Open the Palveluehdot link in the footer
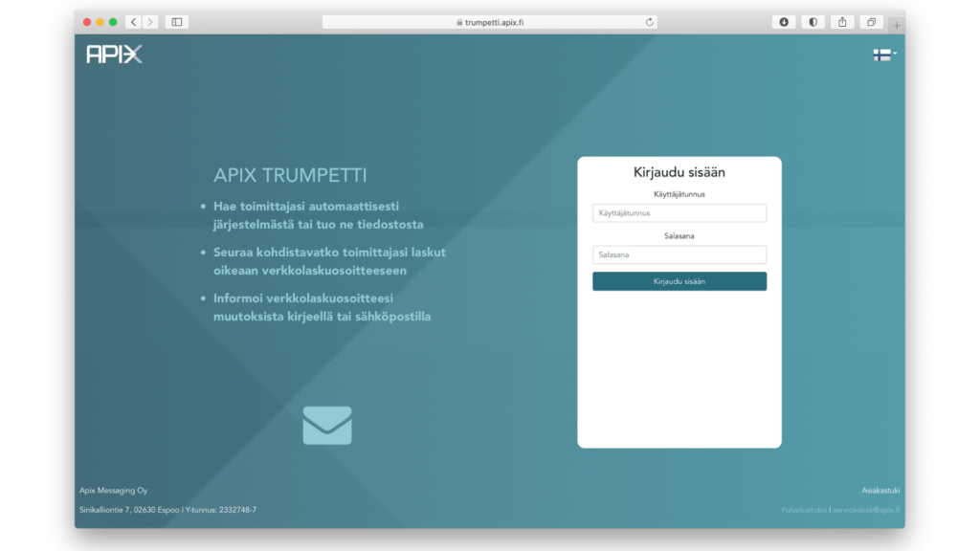The width and height of the screenshot is (980, 551). [x=804, y=510]
